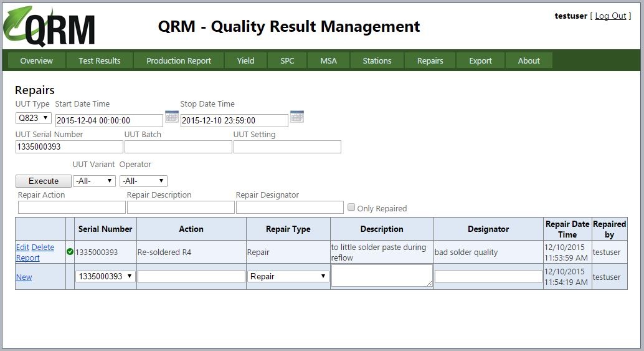The height and width of the screenshot is (351, 644).
Task: Open the MSA menu item
Action: pos(329,61)
